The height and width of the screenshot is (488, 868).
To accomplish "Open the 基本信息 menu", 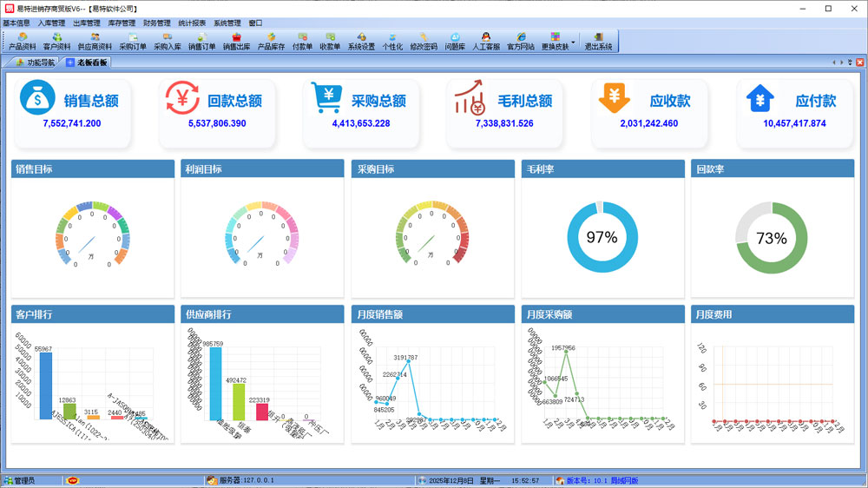I will click(16, 23).
